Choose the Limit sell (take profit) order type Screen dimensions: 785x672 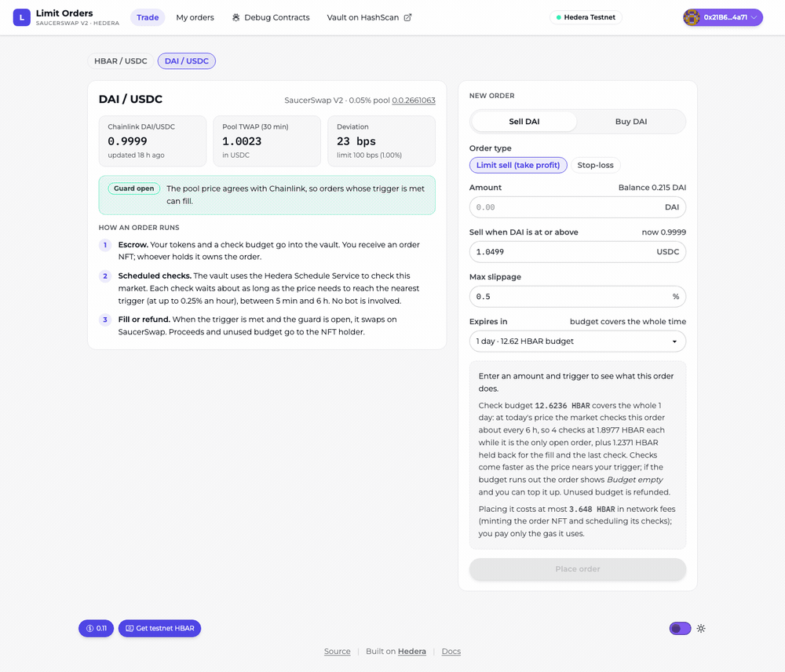[x=518, y=165]
